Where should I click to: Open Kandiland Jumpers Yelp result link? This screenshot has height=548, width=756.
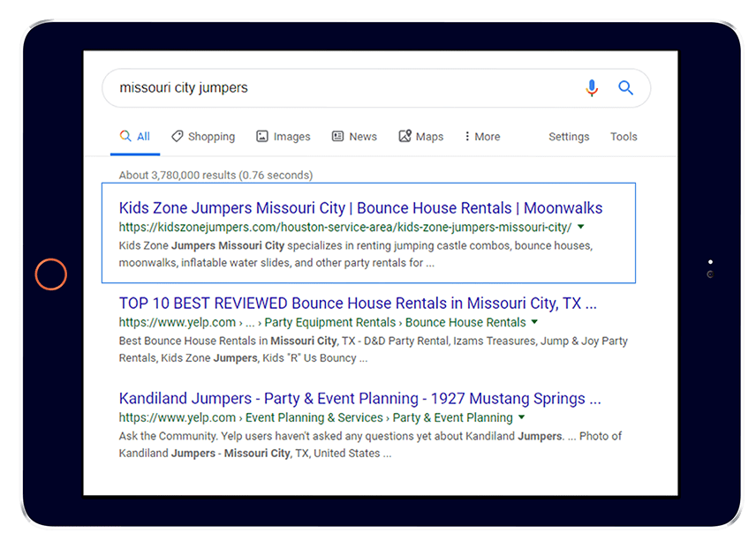pos(359,399)
